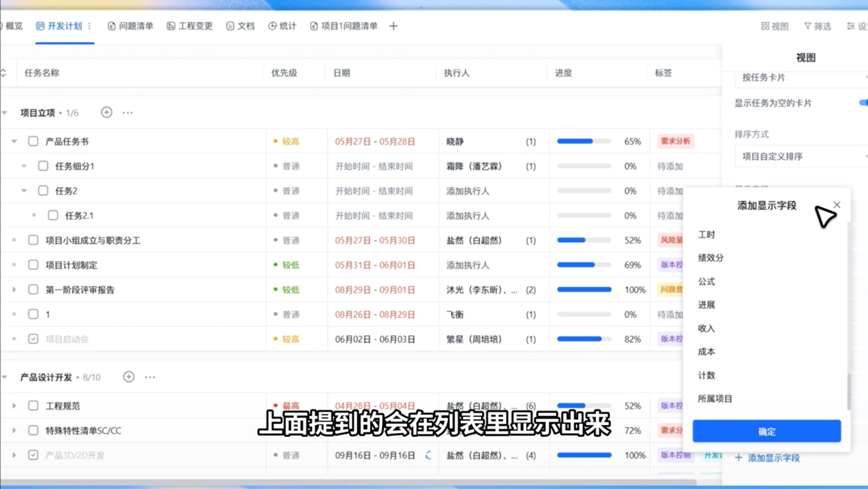Click the 确定 button
This screenshot has width=868, height=489.
[767, 431]
